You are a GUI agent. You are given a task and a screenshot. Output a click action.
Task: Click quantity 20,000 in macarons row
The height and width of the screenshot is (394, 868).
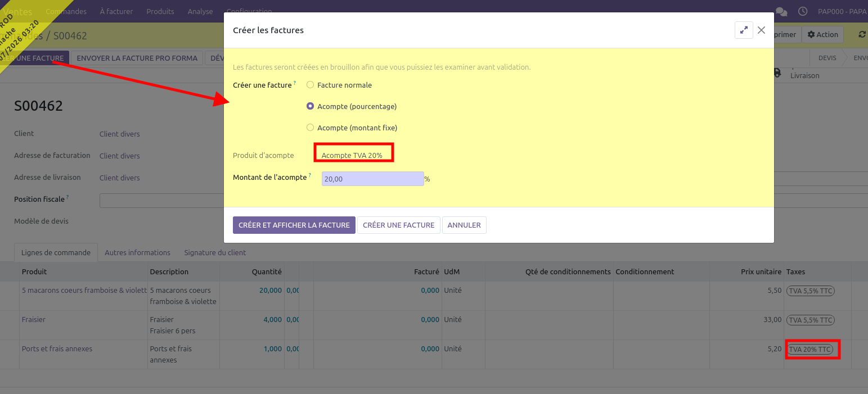271,290
